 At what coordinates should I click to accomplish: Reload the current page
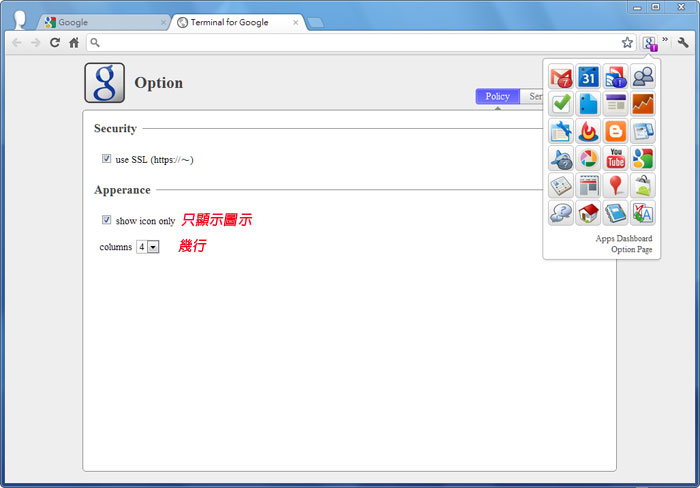[x=55, y=42]
